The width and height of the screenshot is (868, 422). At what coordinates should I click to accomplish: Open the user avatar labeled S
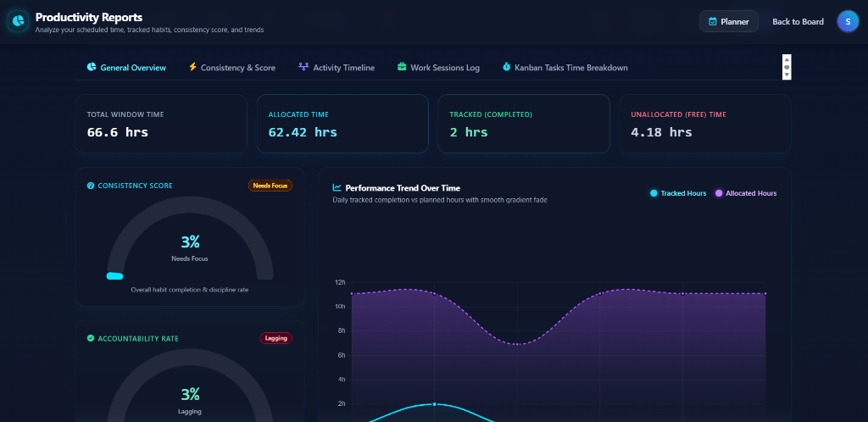click(x=848, y=21)
